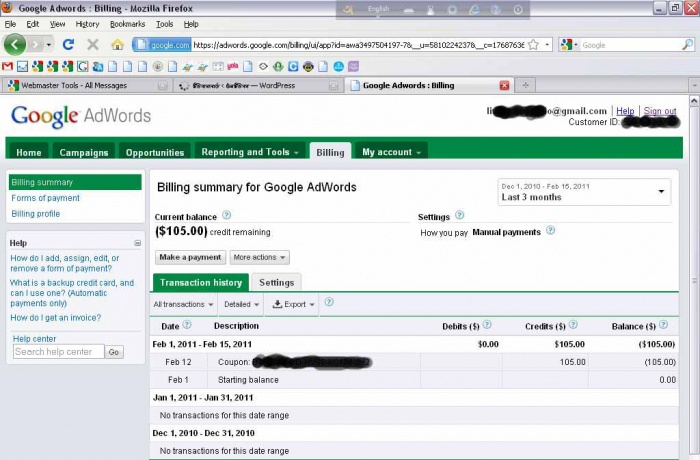Image resolution: width=700 pixels, height=460 pixels.
Task: Open the Tools menu
Action: coord(164,24)
